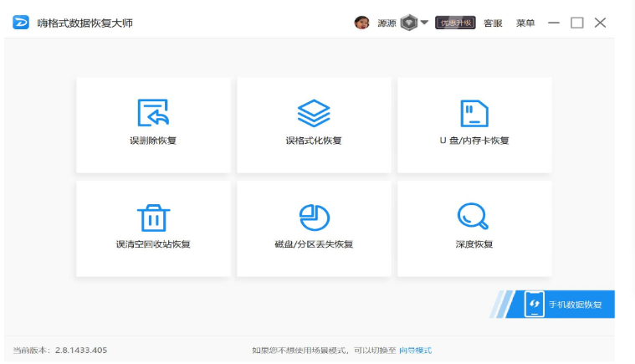Click the VIP diamond badge icon
Screen dimensions: 635x364
[409, 23]
